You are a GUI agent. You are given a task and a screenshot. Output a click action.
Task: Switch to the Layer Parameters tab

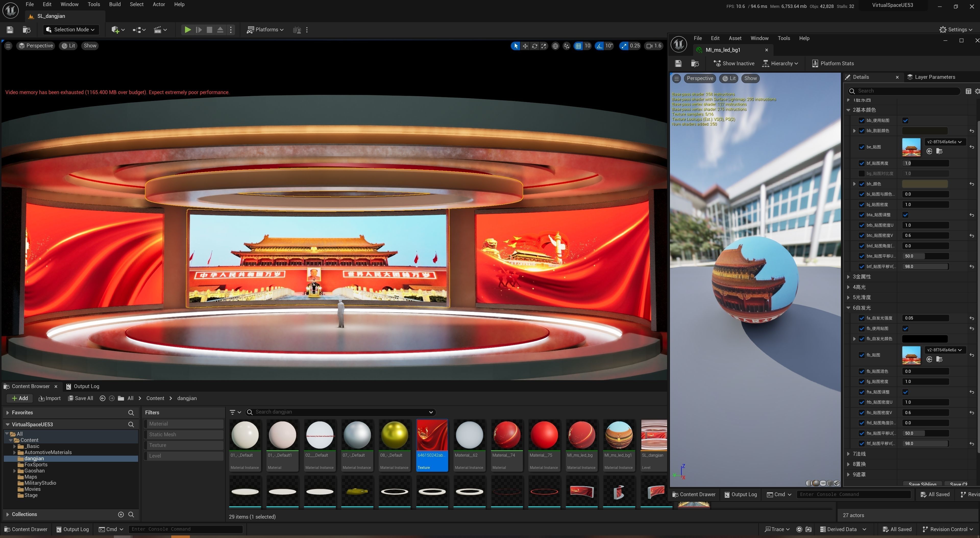pos(934,77)
